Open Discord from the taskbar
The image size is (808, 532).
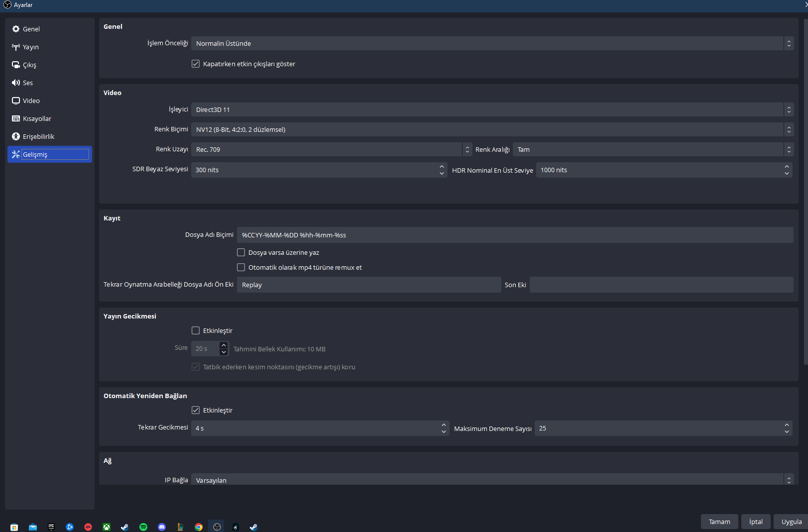162,527
